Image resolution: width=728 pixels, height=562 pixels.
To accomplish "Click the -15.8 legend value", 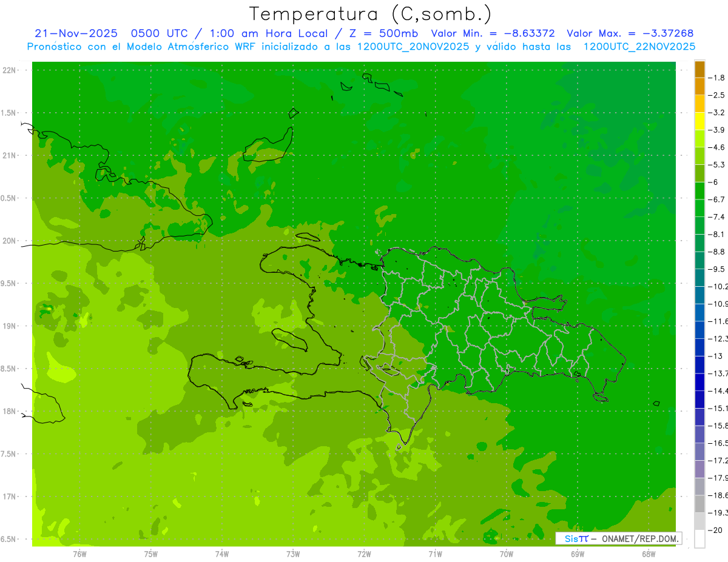I will (x=718, y=426).
